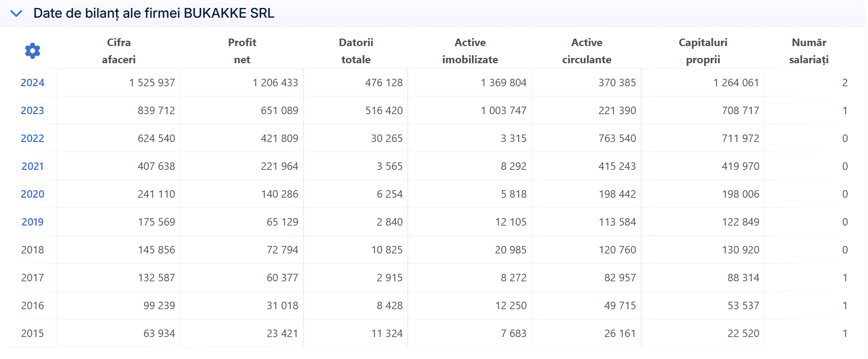Open the 2023 year link
The width and height of the screenshot is (868, 359).
click(33, 110)
